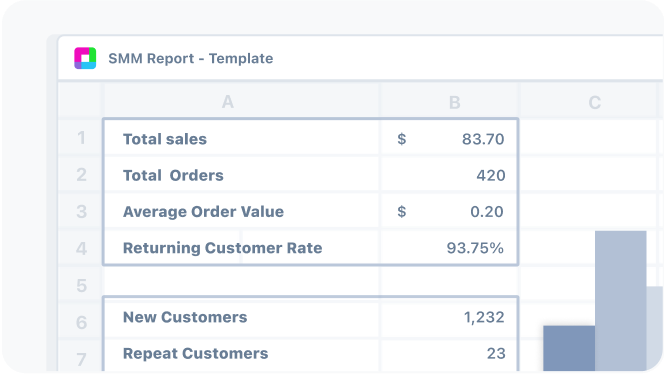Click the 'SMM Report - Template' title
Image resolution: width=664 pixels, height=374 pixels.
[191, 58]
